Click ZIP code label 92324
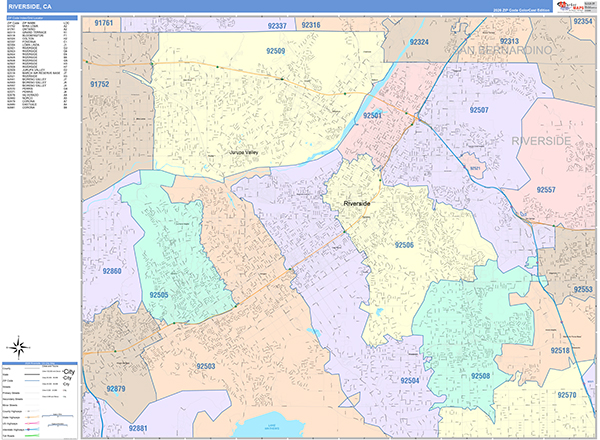This screenshot has width=600, height=440. 419,42
